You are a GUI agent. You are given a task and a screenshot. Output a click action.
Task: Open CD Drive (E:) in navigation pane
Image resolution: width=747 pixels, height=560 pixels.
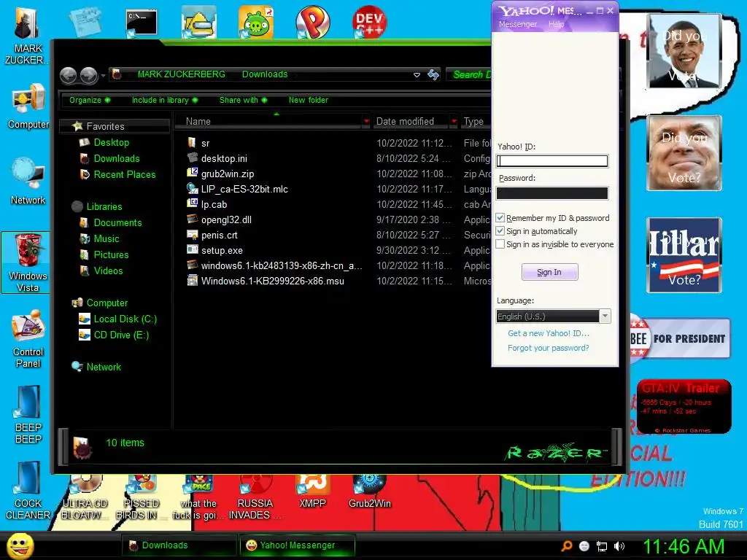point(115,335)
